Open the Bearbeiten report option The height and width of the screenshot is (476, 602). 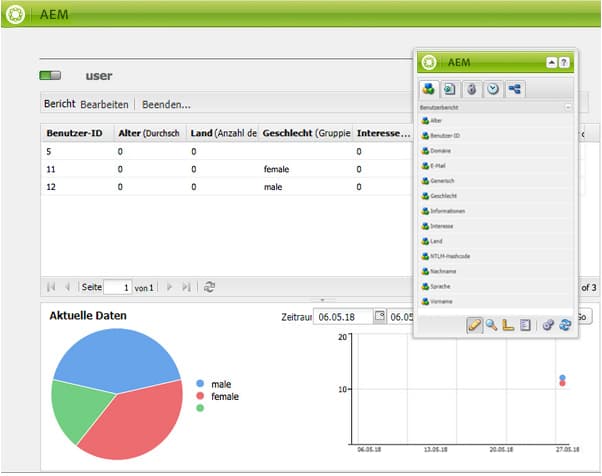(x=104, y=104)
